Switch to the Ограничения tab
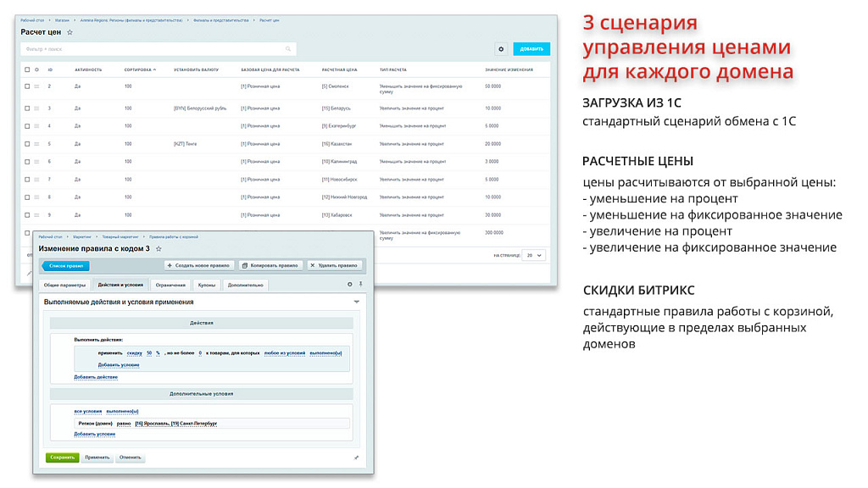This screenshot has width=868, height=488. point(170,285)
